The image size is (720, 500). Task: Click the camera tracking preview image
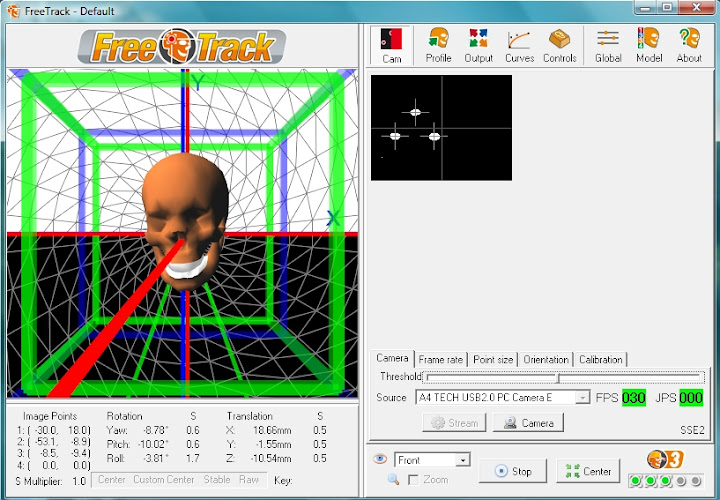click(441, 128)
